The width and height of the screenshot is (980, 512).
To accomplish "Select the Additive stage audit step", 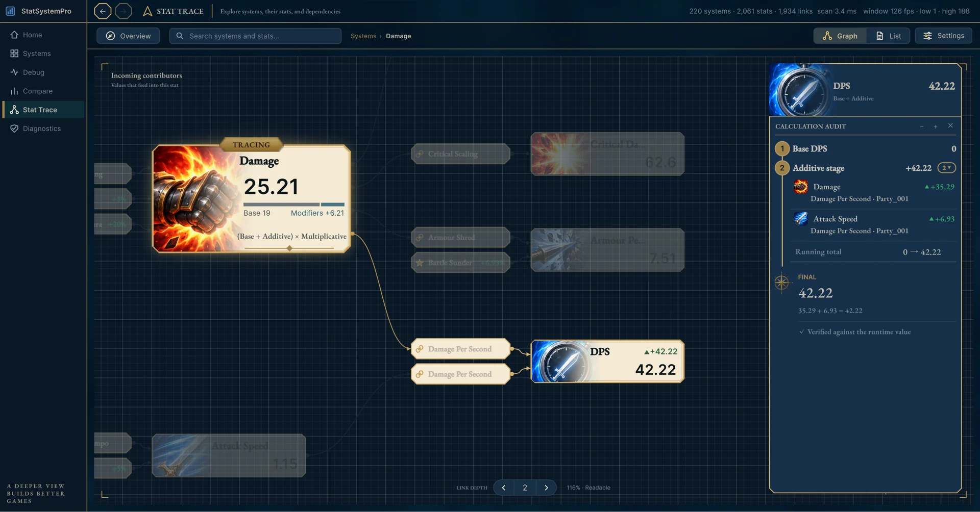I will pos(866,168).
